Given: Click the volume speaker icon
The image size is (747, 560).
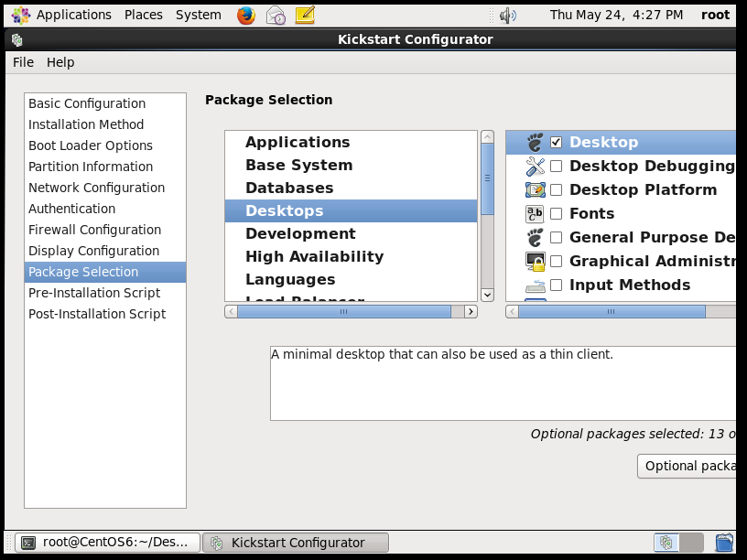Looking at the screenshot, I should pos(508,16).
